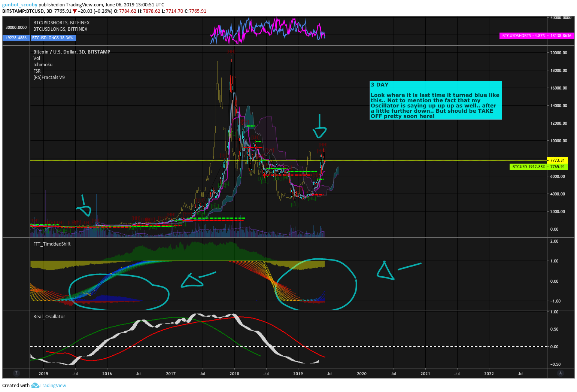Screen dimensions: 577x392
Task: Click the FFT_TimddedShift pane label
Action: click(x=52, y=244)
